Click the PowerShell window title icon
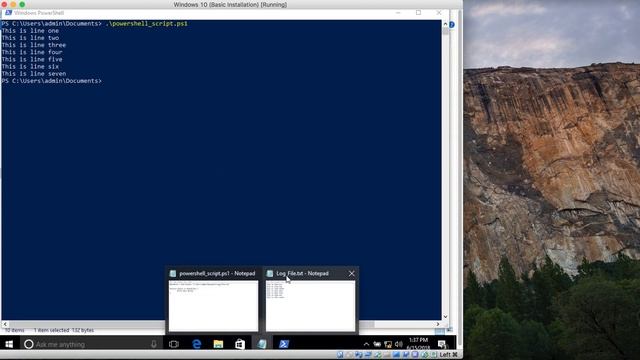 8,13
